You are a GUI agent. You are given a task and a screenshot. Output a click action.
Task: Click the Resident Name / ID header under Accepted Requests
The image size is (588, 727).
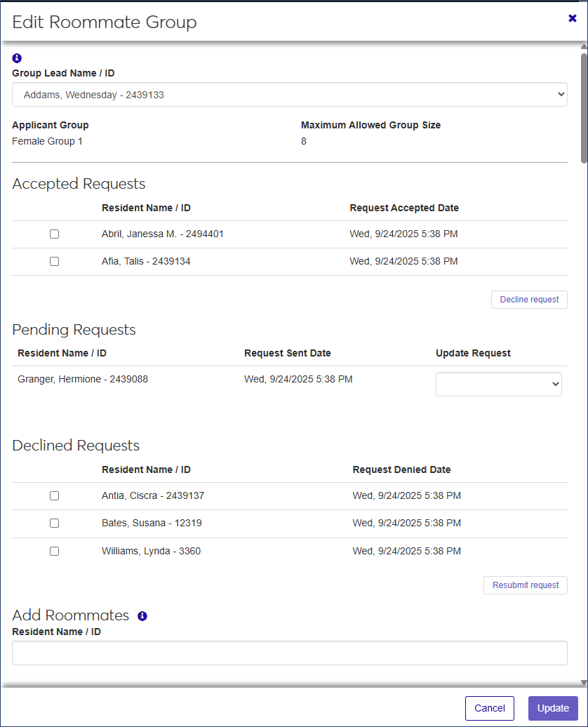[x=146, y=208]
